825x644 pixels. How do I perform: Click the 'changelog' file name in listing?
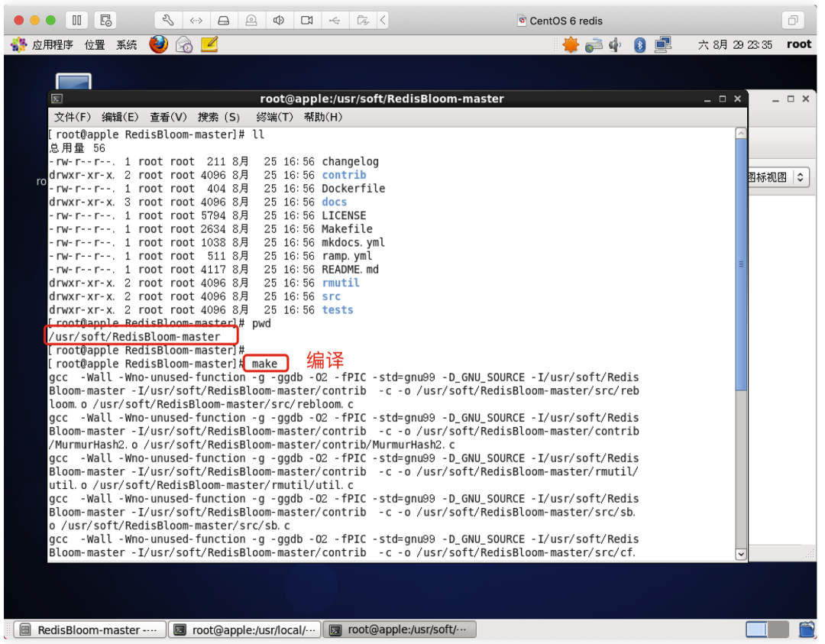pyautogui.click(x=350, y=161)
